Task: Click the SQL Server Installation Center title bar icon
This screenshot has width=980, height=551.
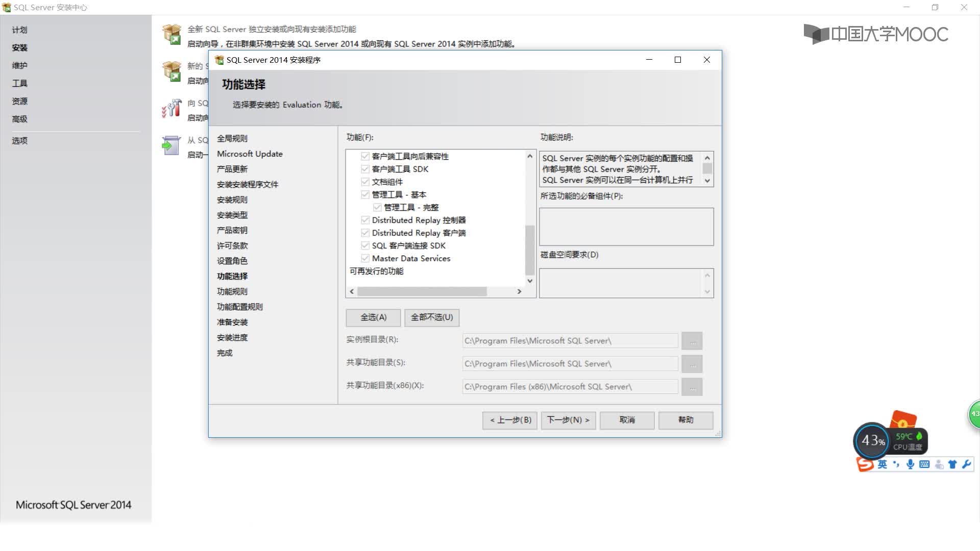Action: point(7,7)
